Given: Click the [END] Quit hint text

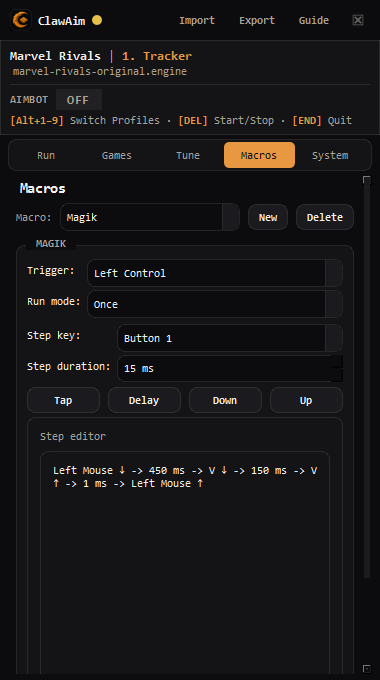Looking at the screenshot, I should coord(322,121).
